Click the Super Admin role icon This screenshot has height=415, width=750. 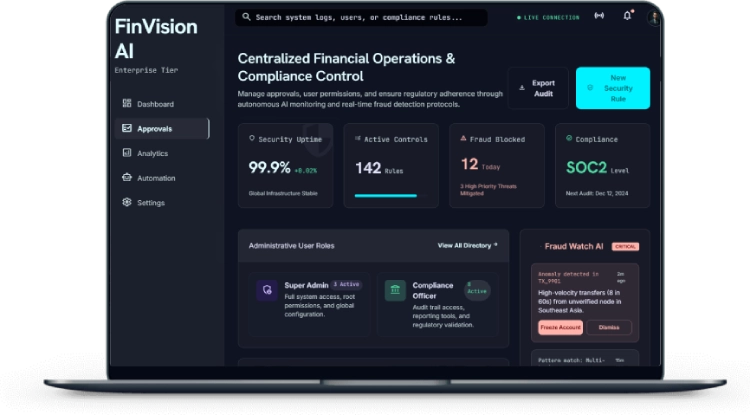267,290
